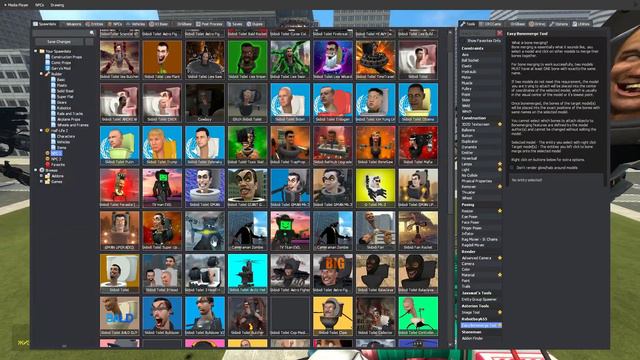
Task: Unfavorite the Material tool star
Action: pyautogui.click(x=500, y=275)
